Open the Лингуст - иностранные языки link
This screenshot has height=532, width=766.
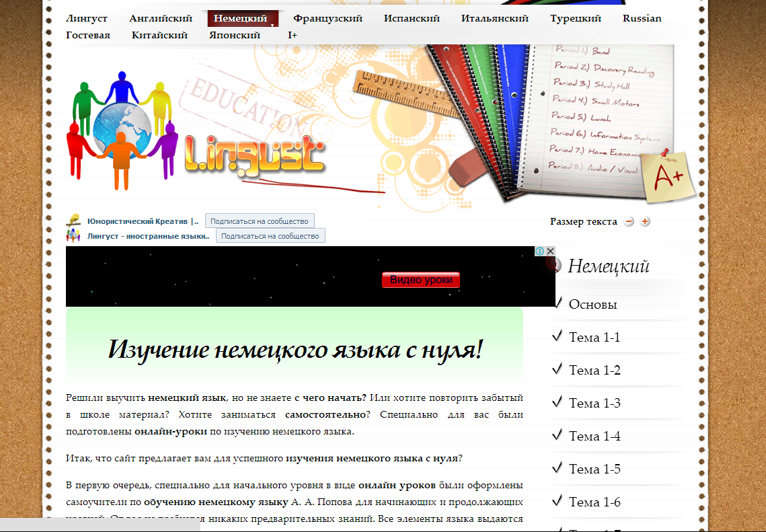(x=148, y=236)
